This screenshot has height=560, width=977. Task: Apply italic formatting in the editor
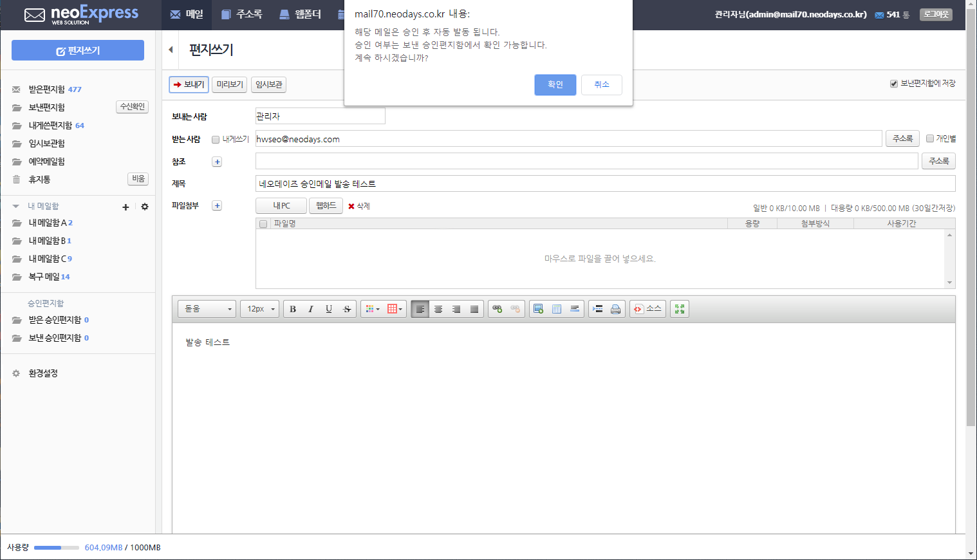click(x=311, y=309)
